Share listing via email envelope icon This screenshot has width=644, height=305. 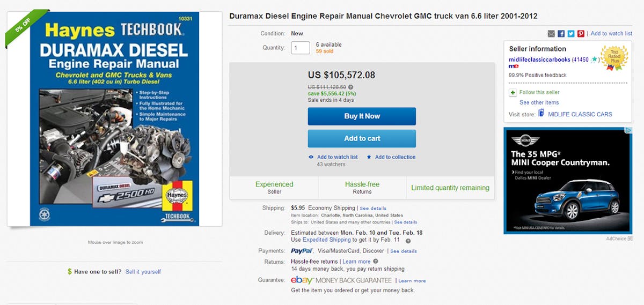[x=551, y=34]
